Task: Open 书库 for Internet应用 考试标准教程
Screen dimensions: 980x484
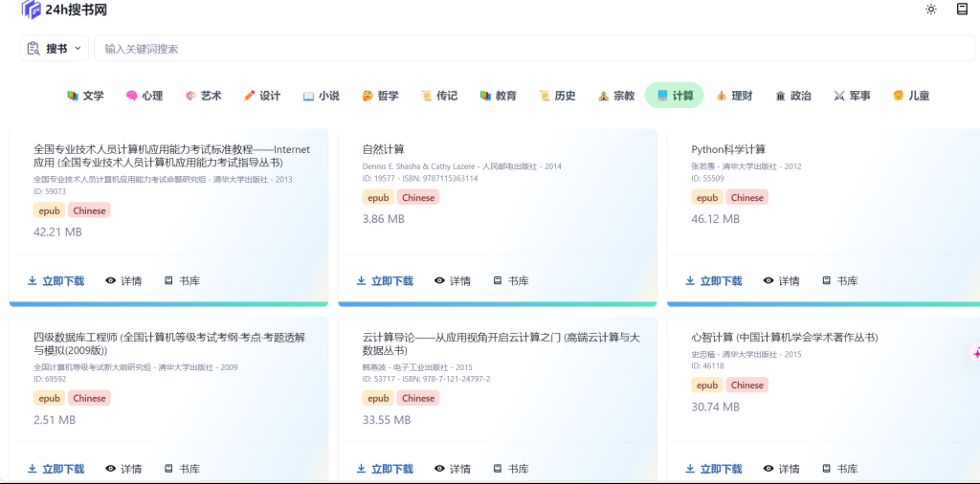Action: (x=182, y=281)
